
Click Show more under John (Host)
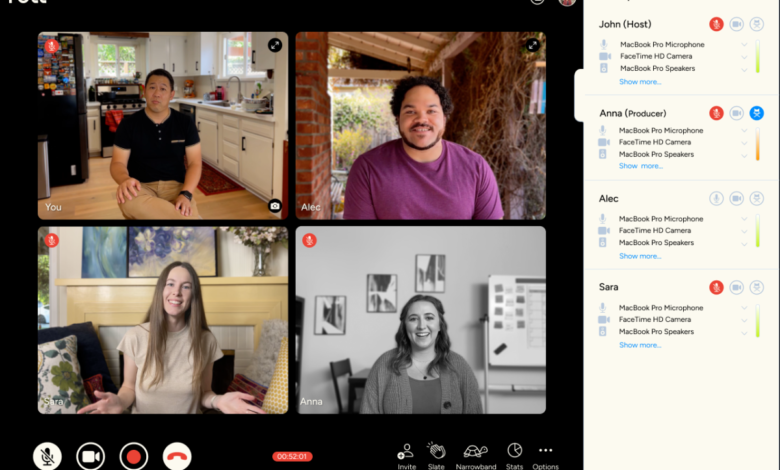tap(640, 82)
